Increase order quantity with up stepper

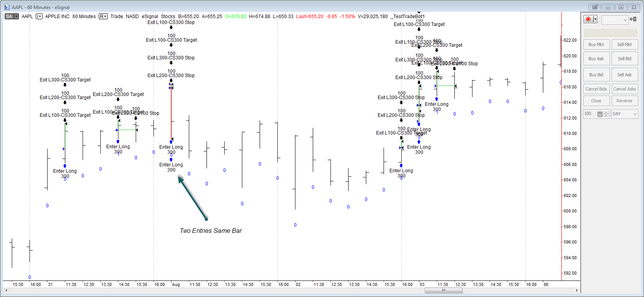tap(606, 112)
